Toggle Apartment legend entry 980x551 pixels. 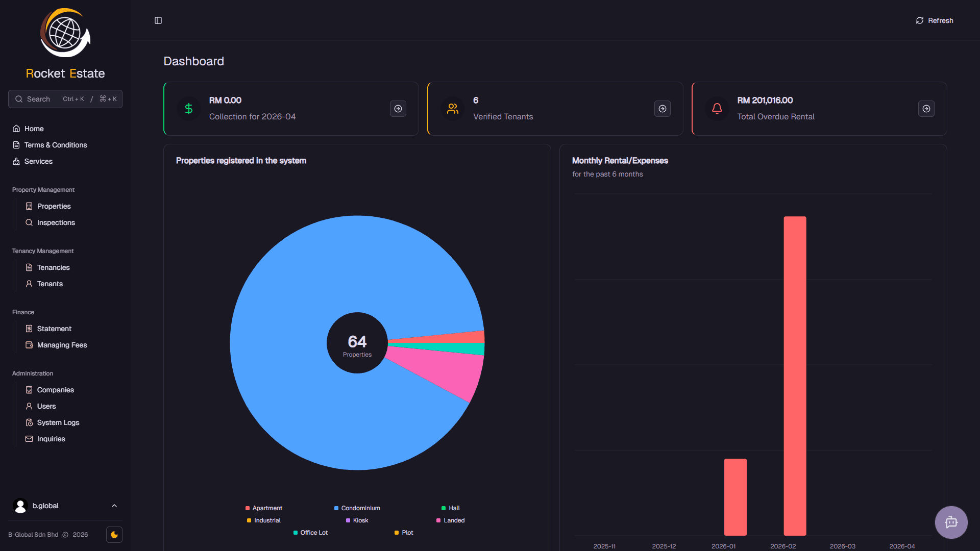[x=263, y=508]
